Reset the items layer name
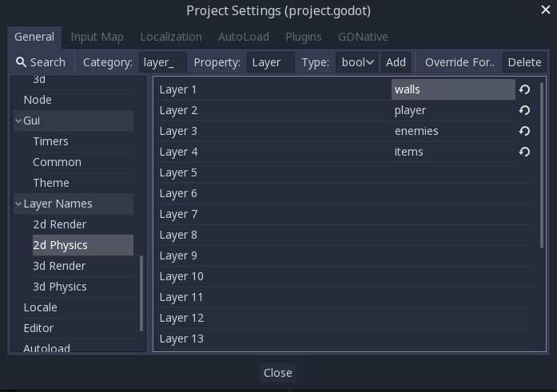This screenshot has width=557, height=392. click(x=524, y=152)
